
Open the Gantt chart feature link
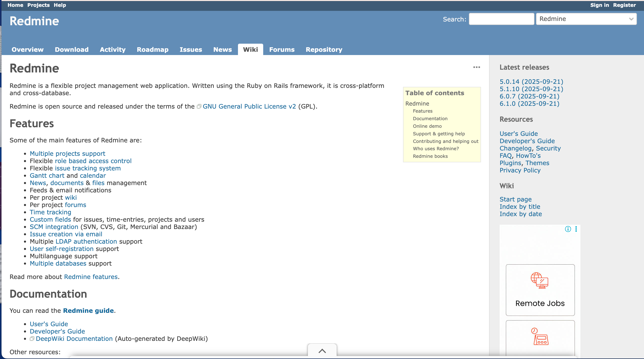47,175
